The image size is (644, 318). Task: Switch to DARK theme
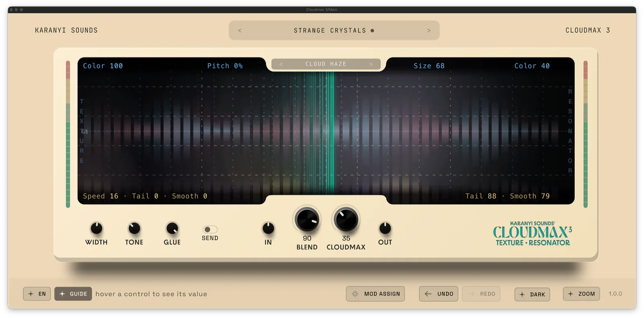pyautogui.click(x=532, y=294)
